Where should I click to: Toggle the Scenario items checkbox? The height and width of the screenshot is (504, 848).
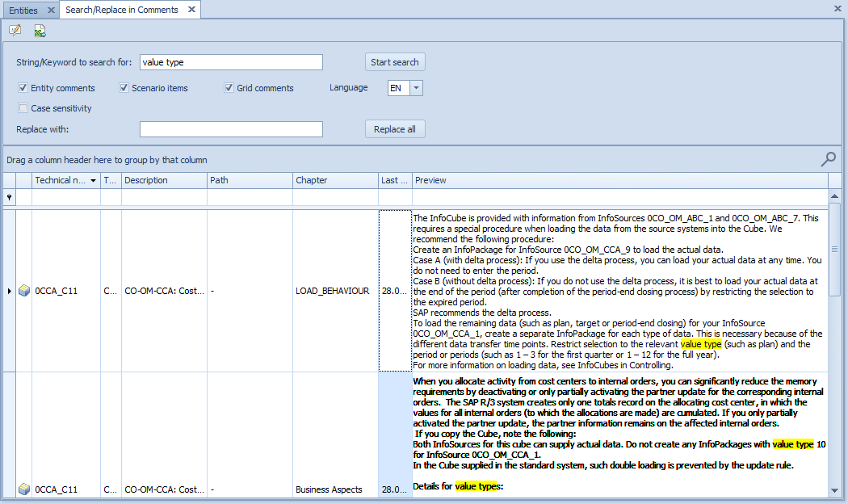[x=124, y=88]
